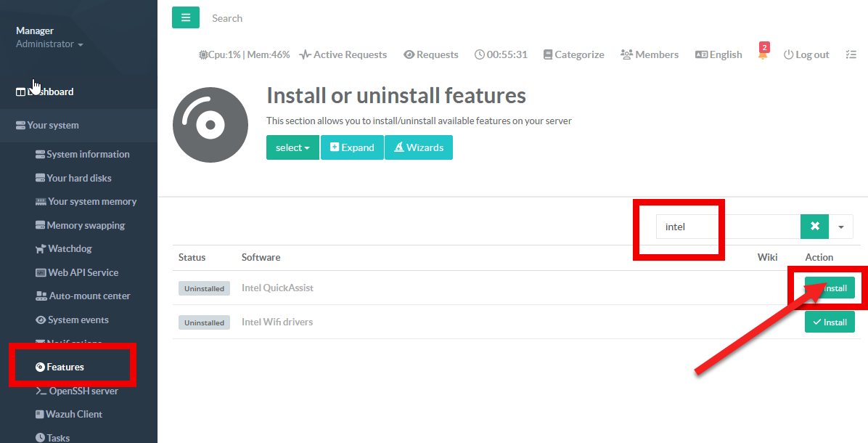Open the Categorize option

tap(573, 54)
